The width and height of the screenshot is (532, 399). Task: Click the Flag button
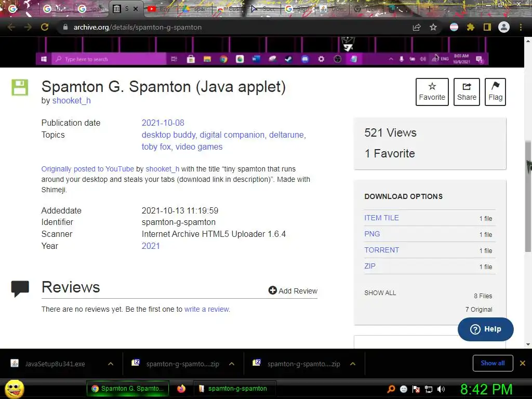point(495,92)
